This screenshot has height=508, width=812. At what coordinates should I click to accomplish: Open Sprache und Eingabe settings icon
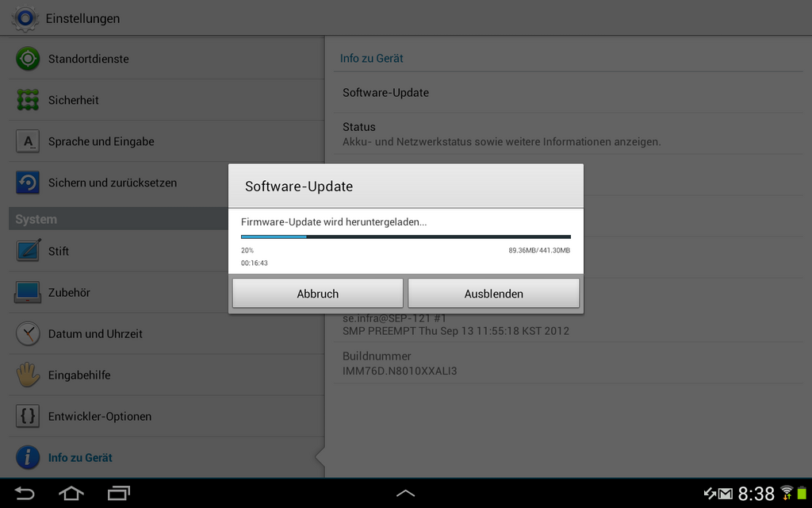coord(28,141)
